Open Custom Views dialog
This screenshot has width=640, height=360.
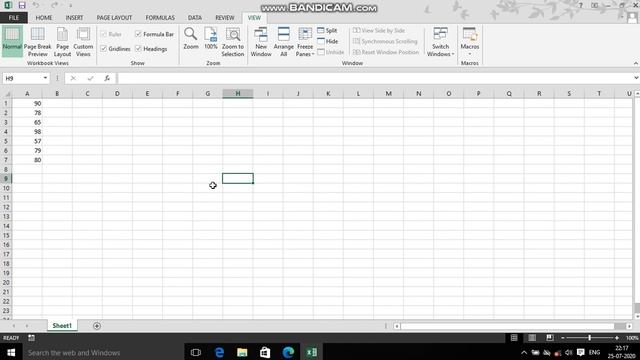[83, 42]
